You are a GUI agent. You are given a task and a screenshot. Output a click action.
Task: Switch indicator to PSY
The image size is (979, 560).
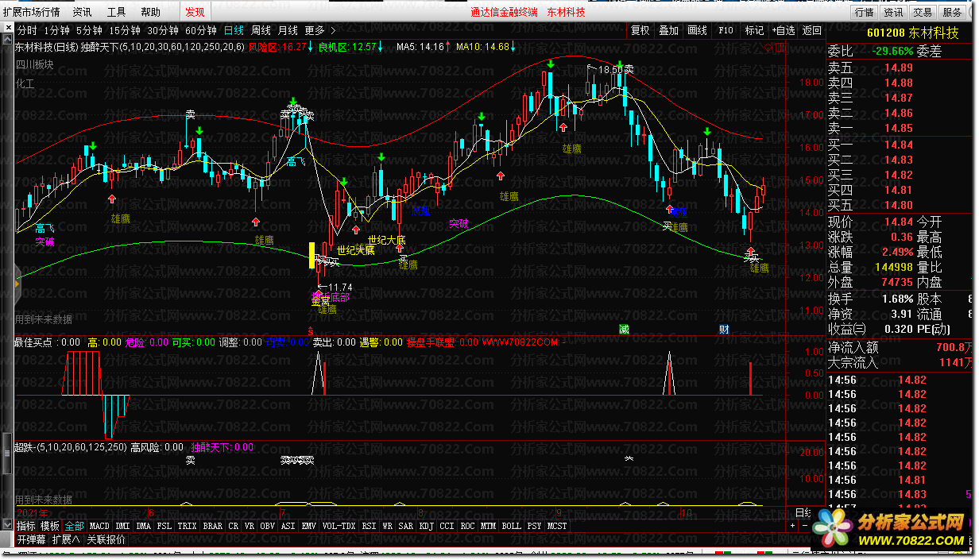(534, 526)
